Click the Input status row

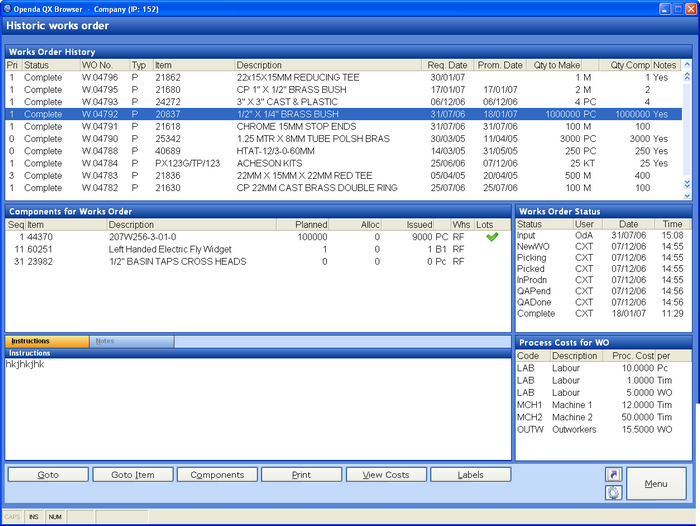pos(603,235)
